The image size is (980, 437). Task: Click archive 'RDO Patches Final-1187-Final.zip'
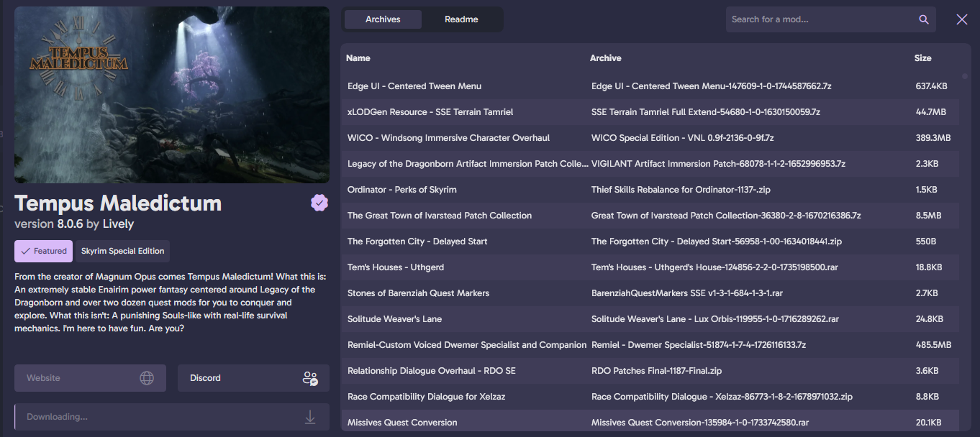pyautogui.click(x=657, y=371)
